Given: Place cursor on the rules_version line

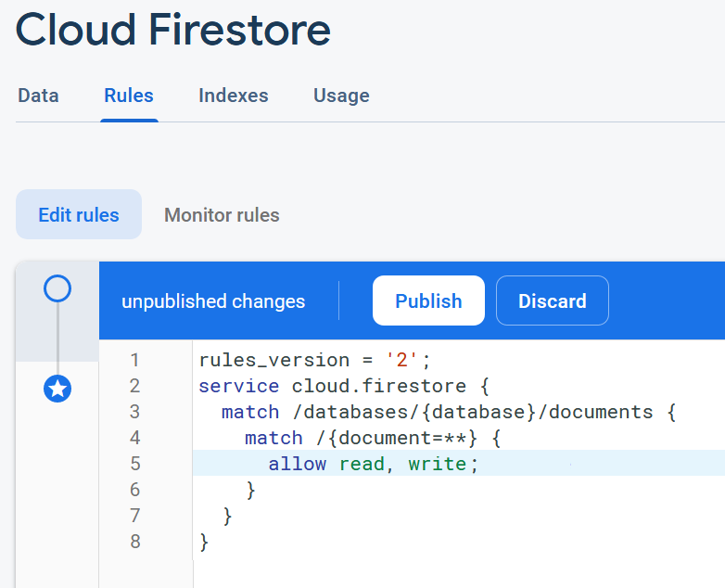Looking at the screenshot, I should coord(315,360).
